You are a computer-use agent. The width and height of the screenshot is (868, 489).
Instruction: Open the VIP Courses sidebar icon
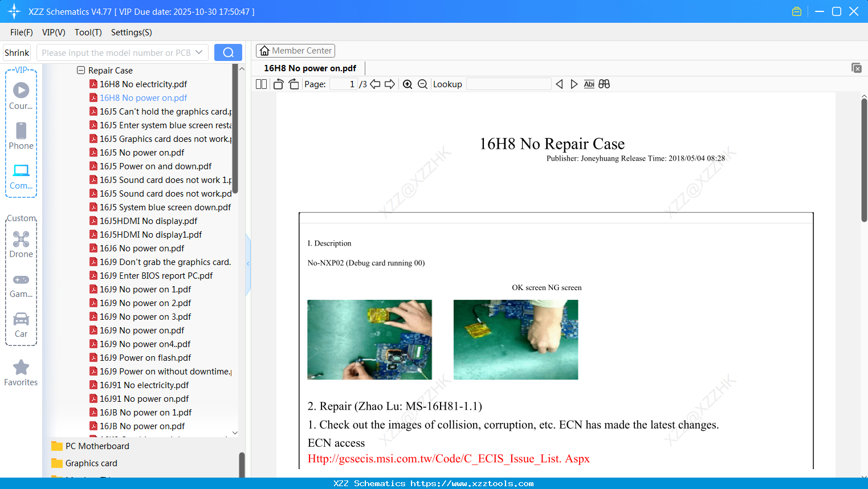[21, 96]
